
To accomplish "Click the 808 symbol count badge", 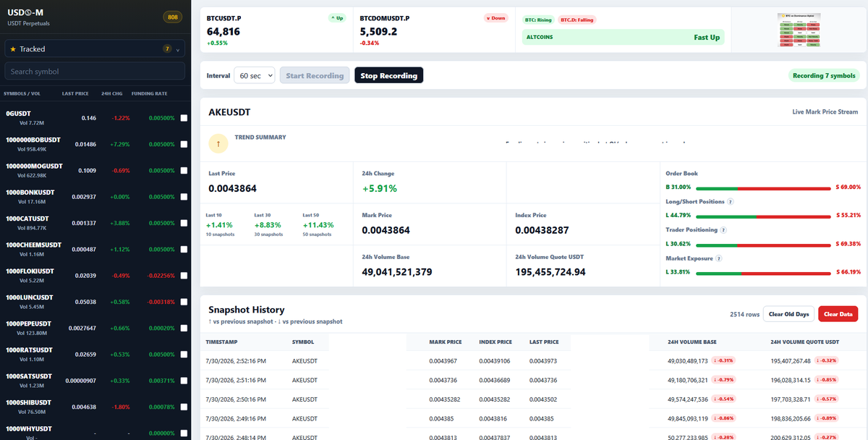I will [x=173, y=17].
